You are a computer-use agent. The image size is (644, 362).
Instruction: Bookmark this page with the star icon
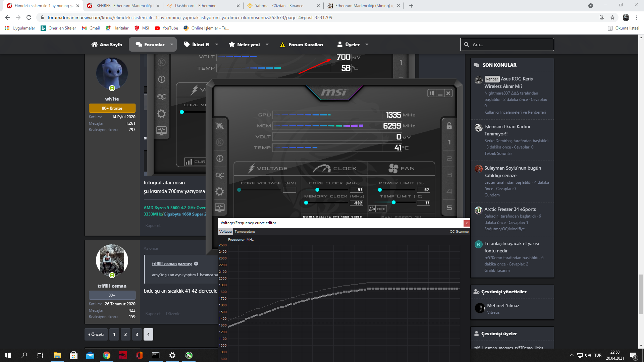[612, 17]
